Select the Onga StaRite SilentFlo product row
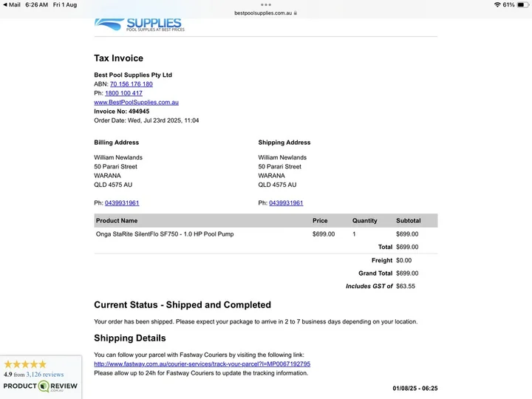532x399 pixels. coord(266,234)
